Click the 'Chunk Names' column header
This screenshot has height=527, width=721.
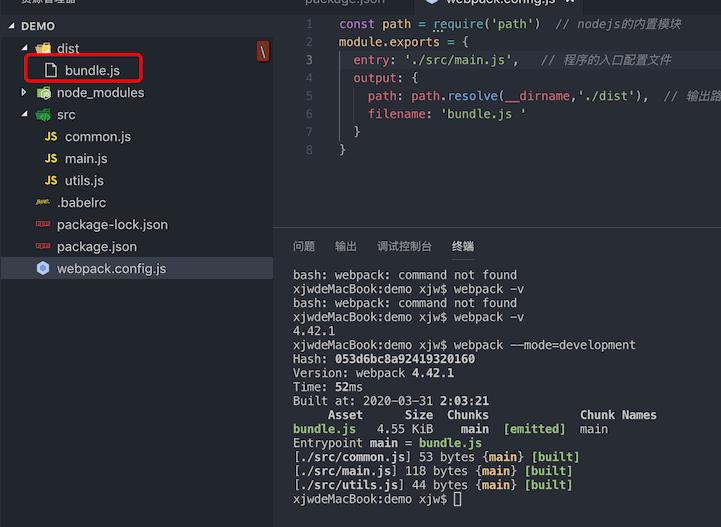point(618,415)
